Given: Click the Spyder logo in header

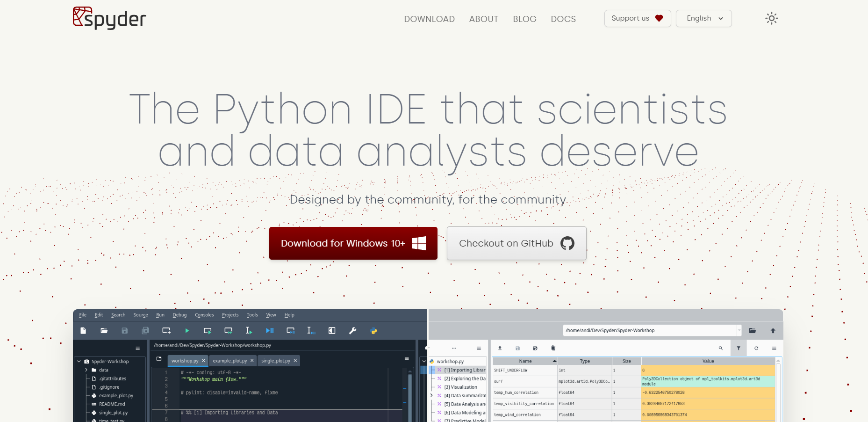Looking at the screenshot, I should (x=109, y=18).
